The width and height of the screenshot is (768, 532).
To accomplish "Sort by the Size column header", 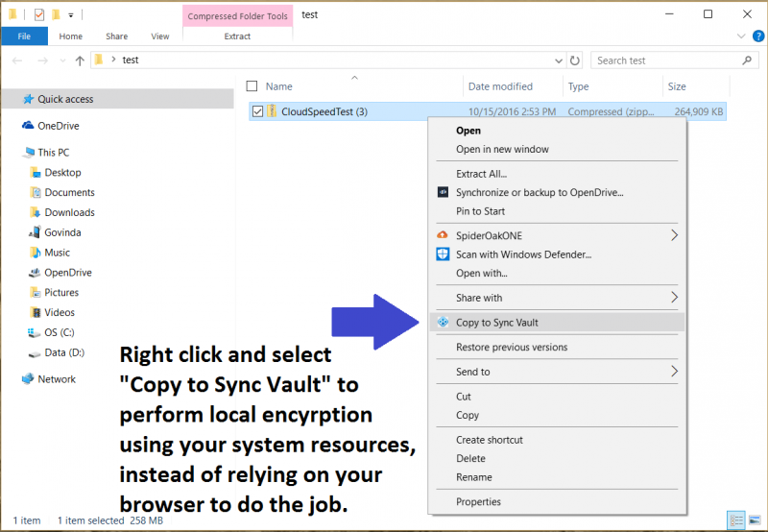I will click(696, 86).
